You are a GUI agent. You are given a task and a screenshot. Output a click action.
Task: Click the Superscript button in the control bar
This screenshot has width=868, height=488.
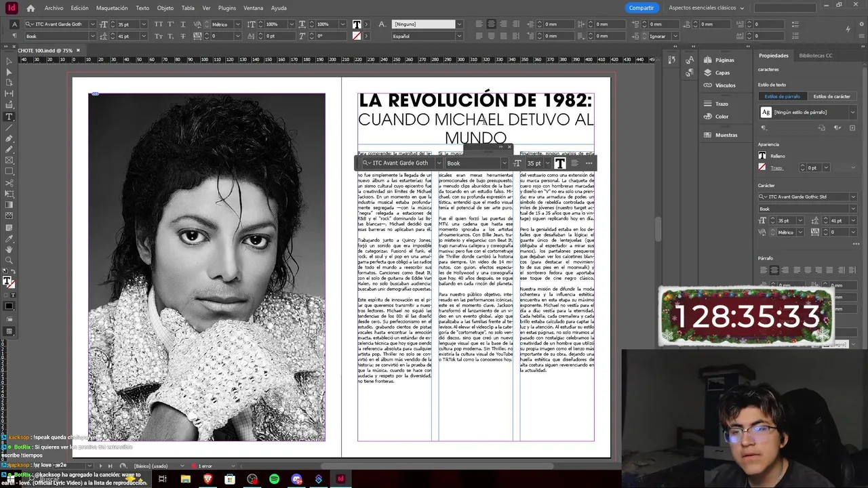172,24
